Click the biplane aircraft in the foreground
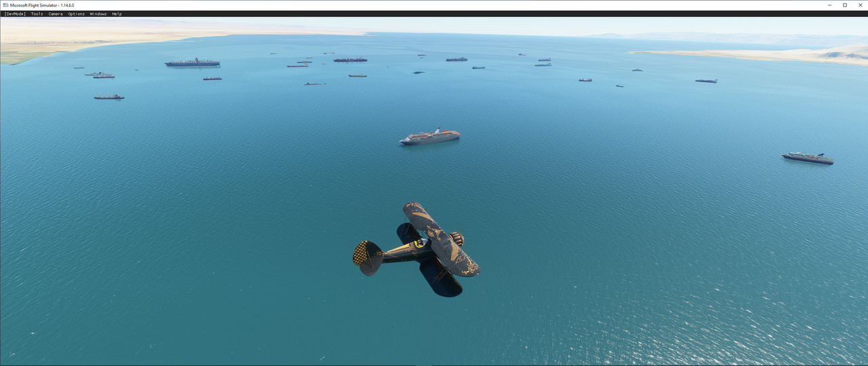868x366 pixels. point(417,249)
